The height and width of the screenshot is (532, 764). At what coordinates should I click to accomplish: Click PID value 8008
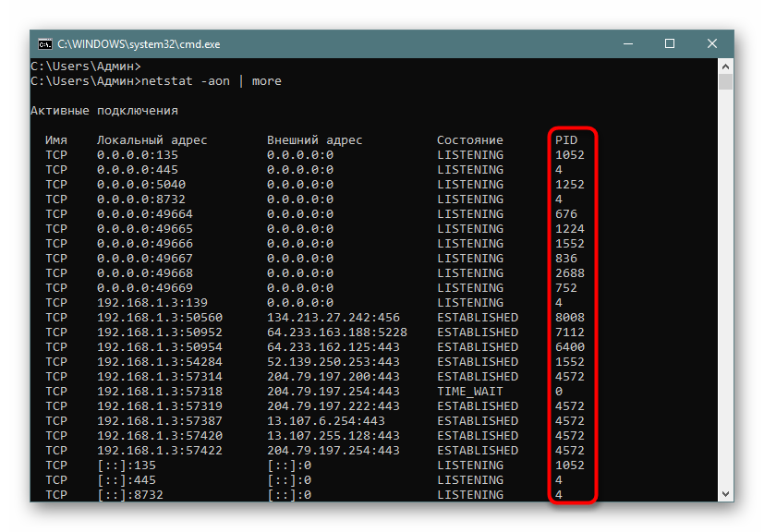(x=570, y=318)
